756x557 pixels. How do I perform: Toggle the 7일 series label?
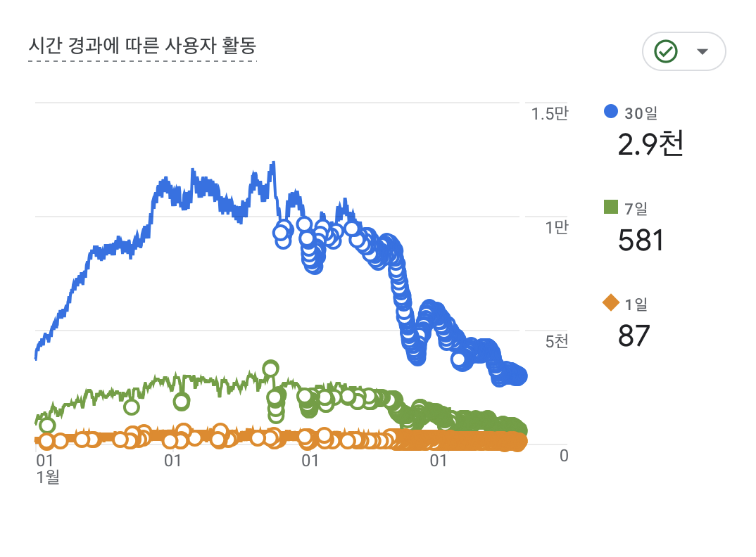(x=636, y=207)
